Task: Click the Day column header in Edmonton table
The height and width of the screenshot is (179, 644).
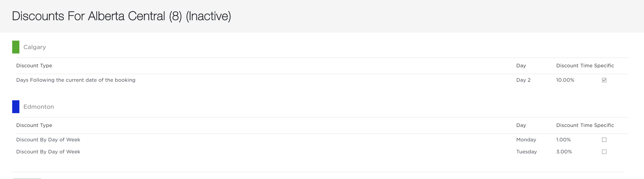Action: pyautogui.click(x=521, y=125)
